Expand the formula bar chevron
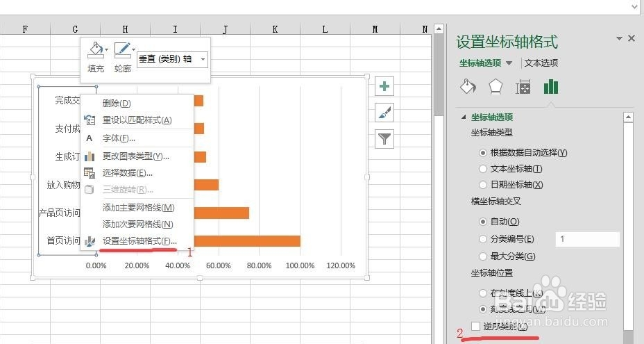This screenshot has width=644, height=344. tap(634, 6)
